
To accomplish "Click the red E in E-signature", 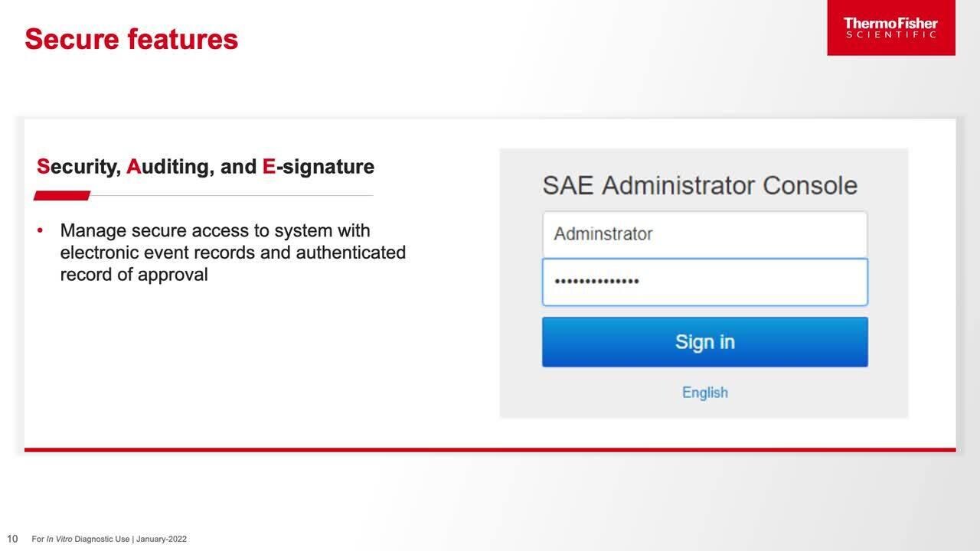I will (269, 167).
